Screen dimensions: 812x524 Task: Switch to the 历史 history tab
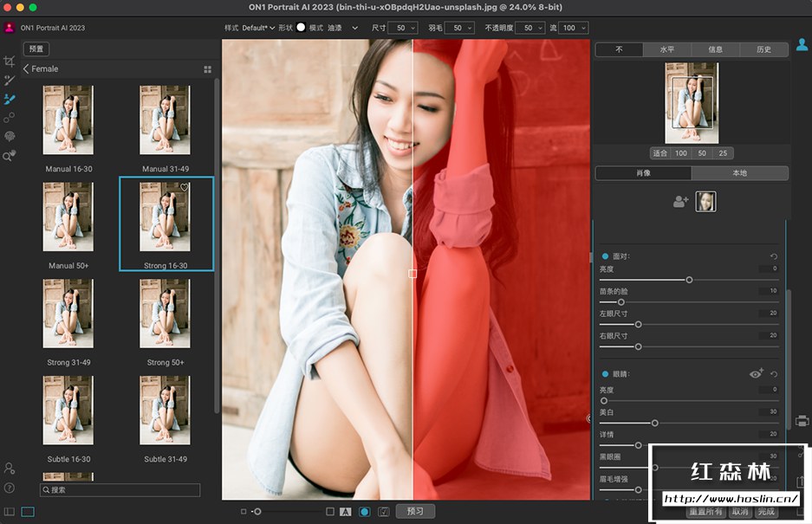pyautogui.click(x=763, y=49)
